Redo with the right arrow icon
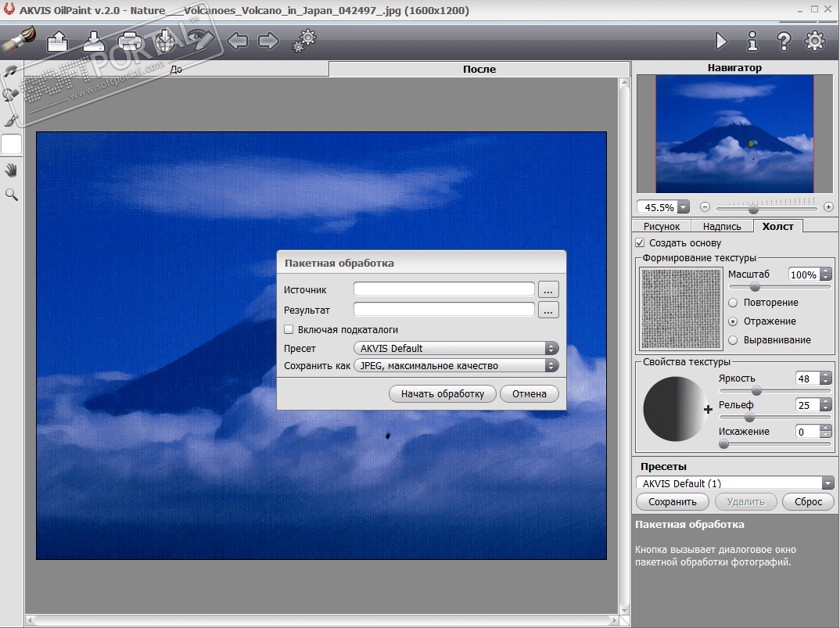840x628 pixels. 268,41
